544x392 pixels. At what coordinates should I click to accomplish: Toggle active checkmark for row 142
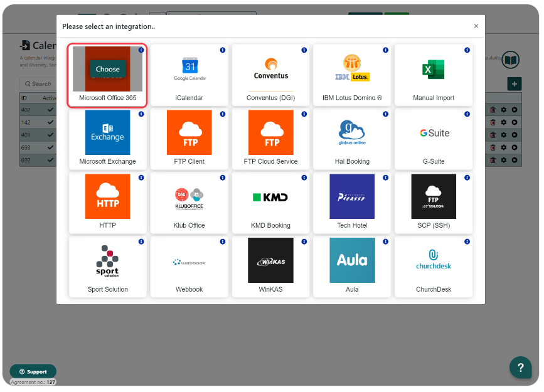50,122
